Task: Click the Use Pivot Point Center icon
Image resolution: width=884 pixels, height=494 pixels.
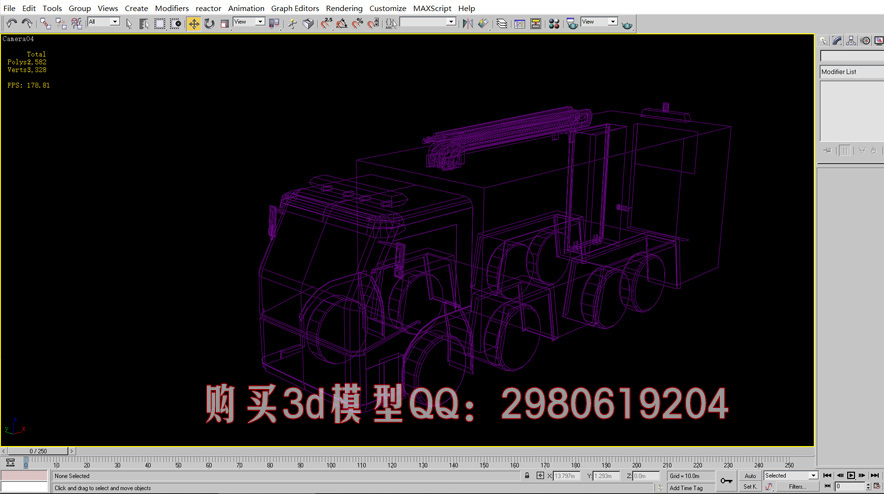Action: [275, 23]
